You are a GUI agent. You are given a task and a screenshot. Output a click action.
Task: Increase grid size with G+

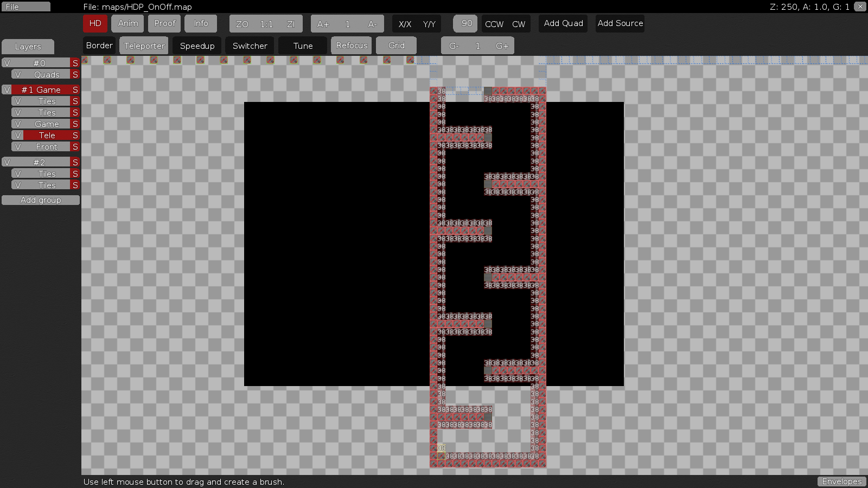[x=502, y=46]
